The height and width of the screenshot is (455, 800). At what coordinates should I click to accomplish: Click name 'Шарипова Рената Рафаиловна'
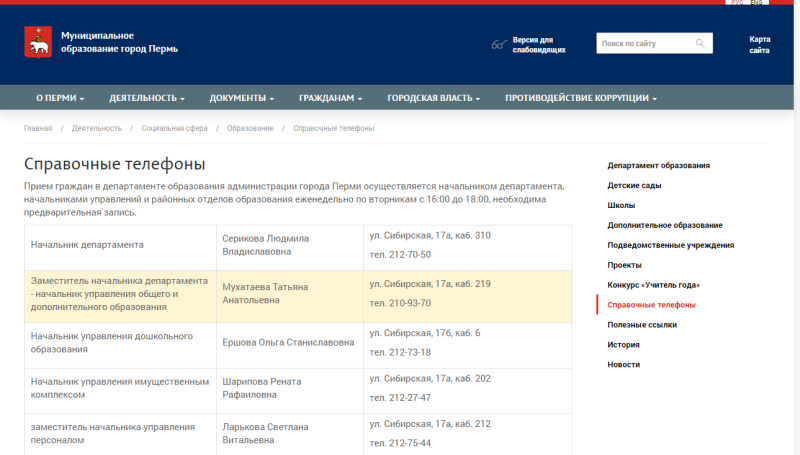[262, 388]
